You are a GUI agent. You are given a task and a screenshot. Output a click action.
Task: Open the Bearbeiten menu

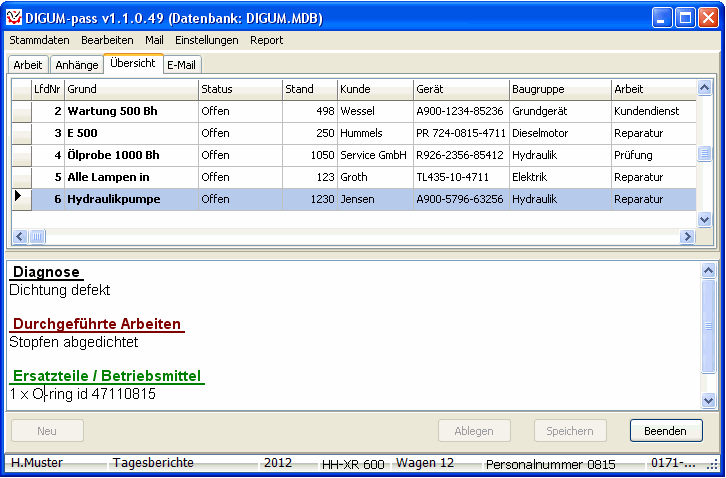[x=107, y=40]
